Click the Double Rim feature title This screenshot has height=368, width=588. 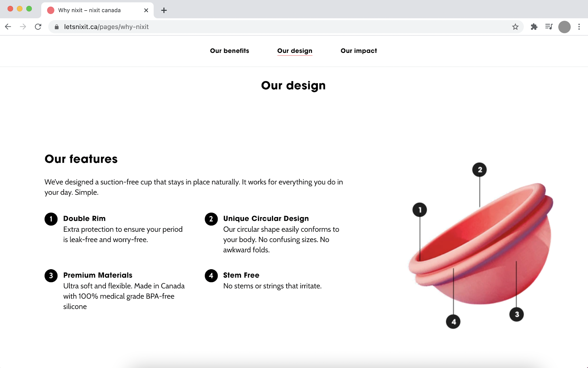pyautogui.click(x=85, y=219)
